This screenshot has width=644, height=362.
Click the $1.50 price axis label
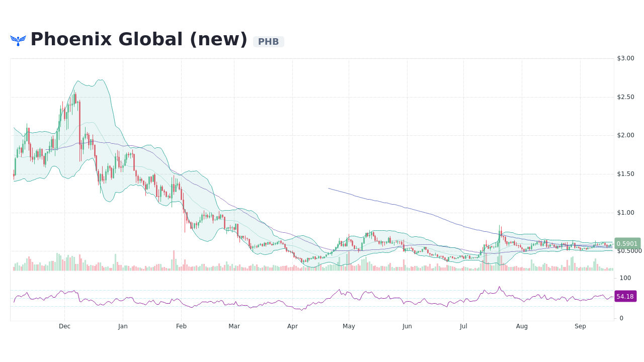625,174
